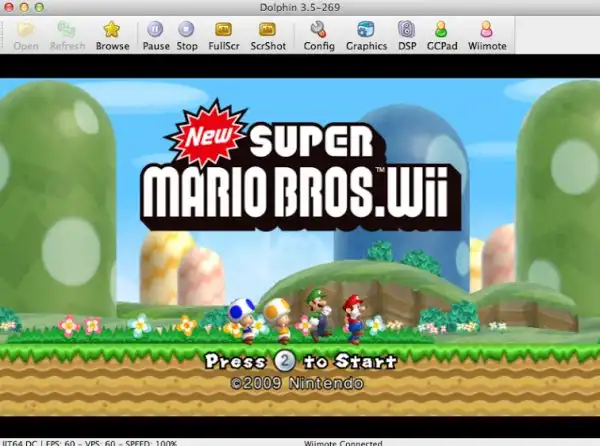
Task: Click the Press 2 to Start prompt
Action: click(x=300, y=361)
